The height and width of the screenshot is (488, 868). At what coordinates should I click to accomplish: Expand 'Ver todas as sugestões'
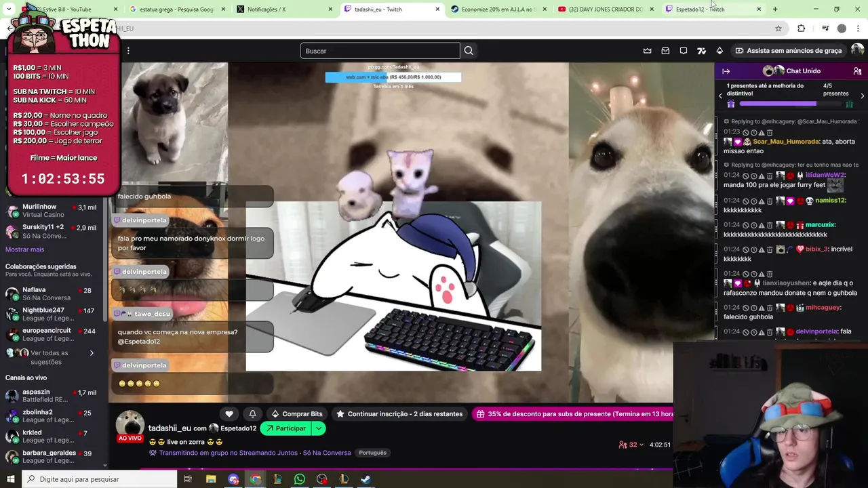[50, 357]
